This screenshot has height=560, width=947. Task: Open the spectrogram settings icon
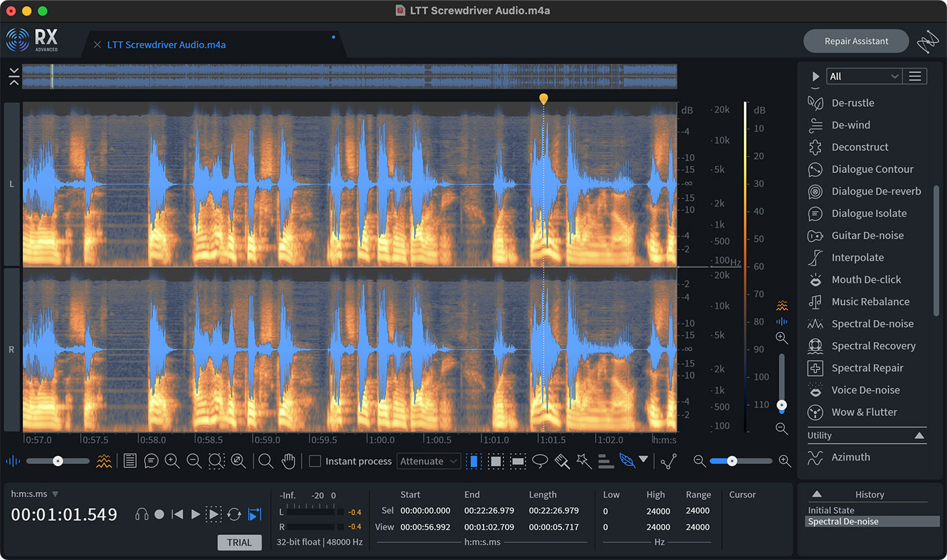tap(103, 461)
